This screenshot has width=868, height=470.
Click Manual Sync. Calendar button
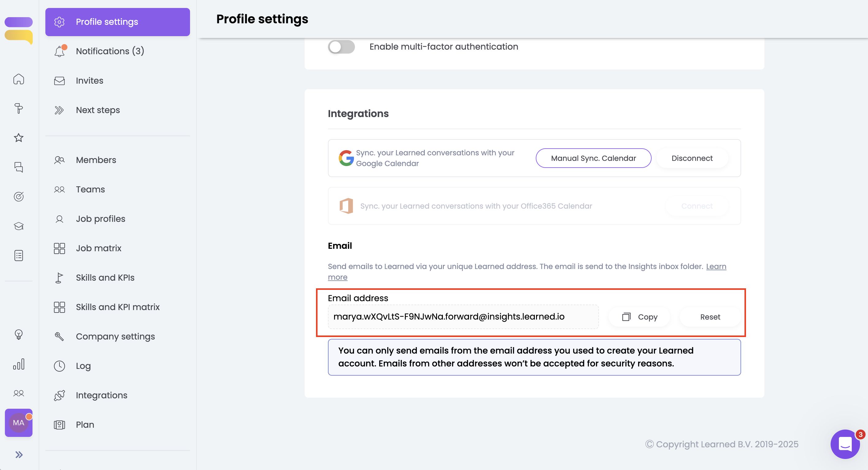(x=593, y=158)
